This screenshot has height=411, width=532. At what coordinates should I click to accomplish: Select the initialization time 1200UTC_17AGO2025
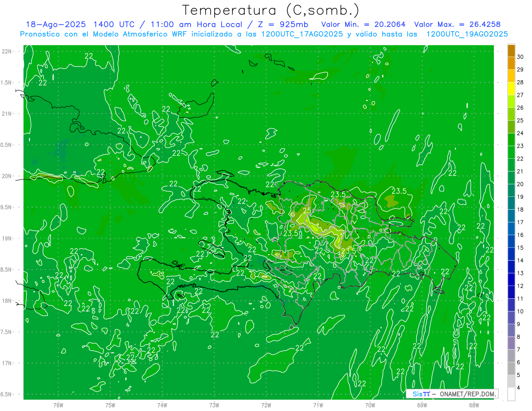pos(303,34)
